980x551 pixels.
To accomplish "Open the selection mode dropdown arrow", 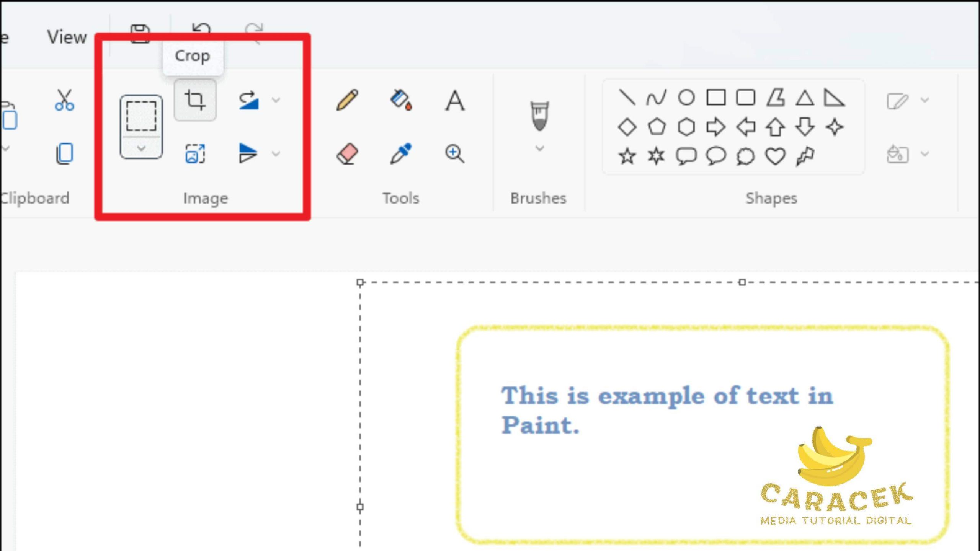I will 141,148.
